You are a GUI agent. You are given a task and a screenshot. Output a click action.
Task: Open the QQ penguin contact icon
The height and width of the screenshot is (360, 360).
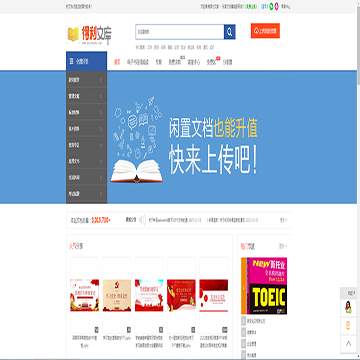(x=348, y=307)
